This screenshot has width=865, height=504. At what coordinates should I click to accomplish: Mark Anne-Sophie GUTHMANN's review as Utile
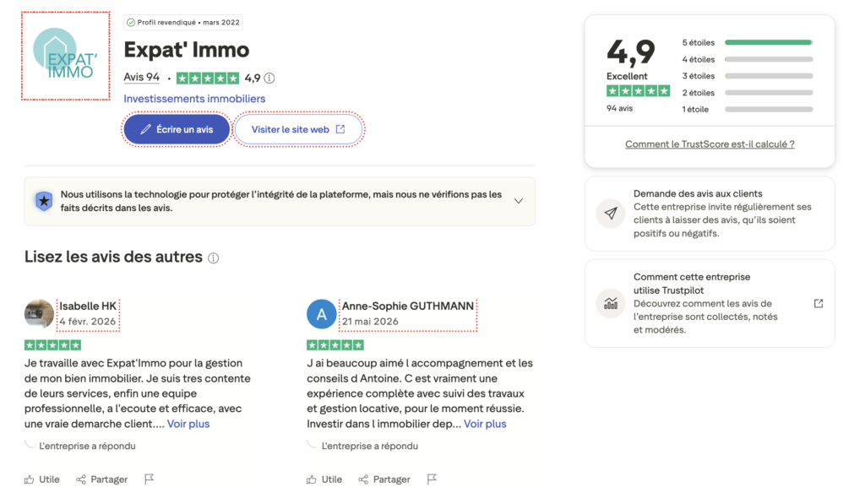coord(324,480)
